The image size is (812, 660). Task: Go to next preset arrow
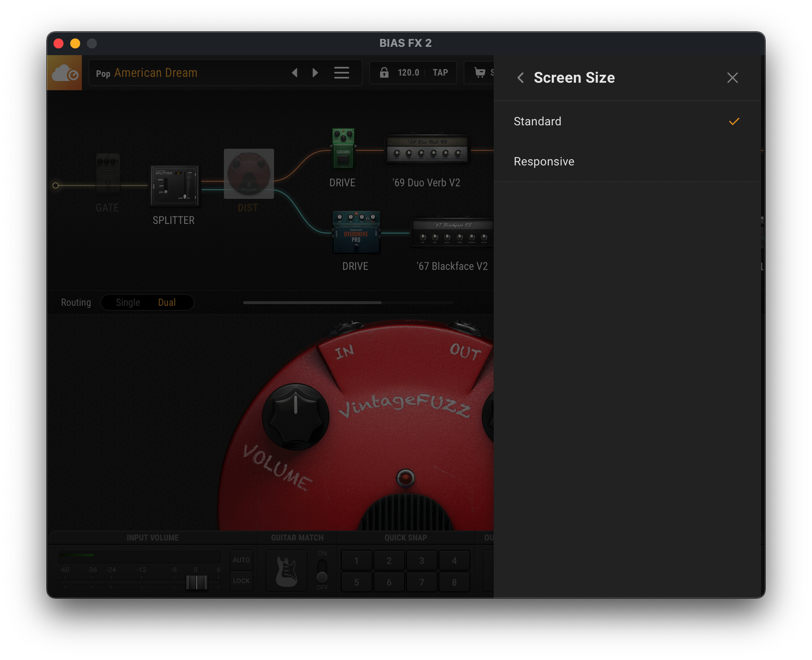(x=315, y=73)
